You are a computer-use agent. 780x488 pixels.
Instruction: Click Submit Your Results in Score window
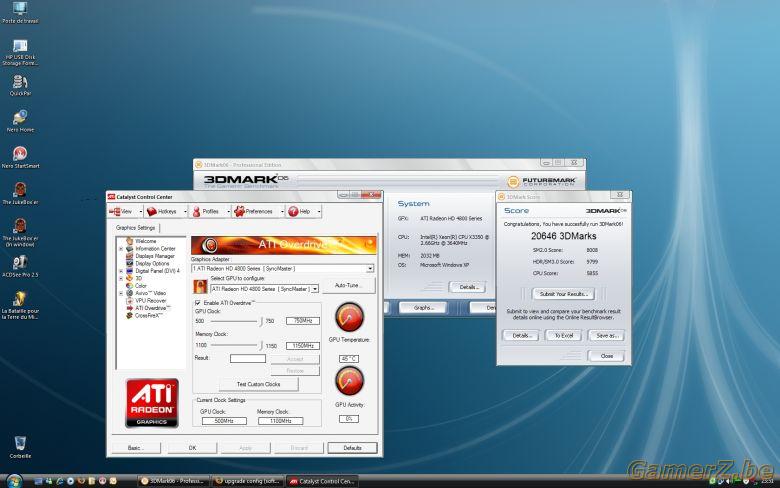pos(564,294)
